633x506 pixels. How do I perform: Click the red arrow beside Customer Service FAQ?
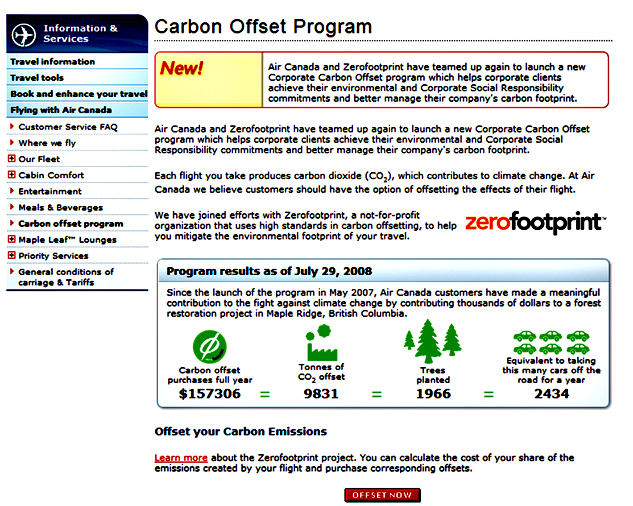point(12,126)
